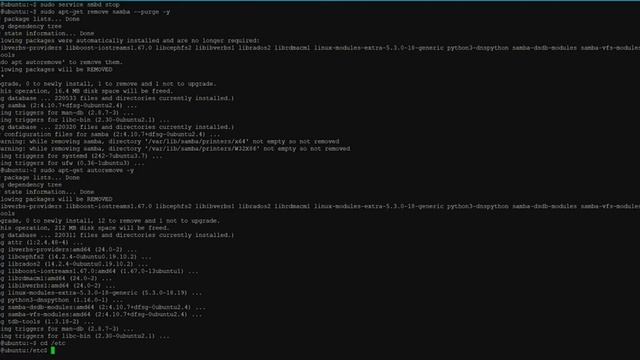
Task: Click the tdb-tools (1.3.18-2) removal line
Action: point(47,322)
